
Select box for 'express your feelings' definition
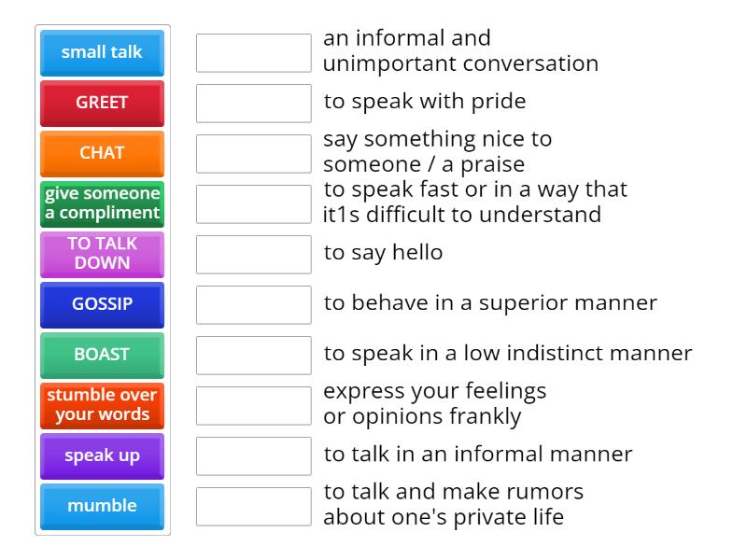pyautogui.click(x=253, y=406)
